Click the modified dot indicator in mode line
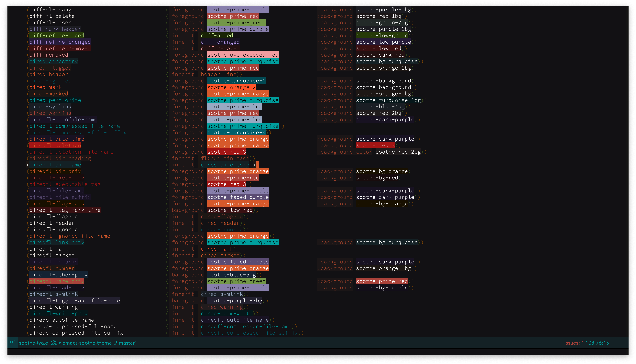 (x=60, y=343)
